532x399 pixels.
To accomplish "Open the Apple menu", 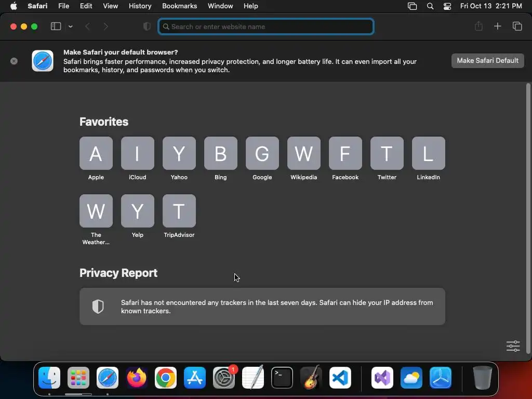I will (14, 6).
